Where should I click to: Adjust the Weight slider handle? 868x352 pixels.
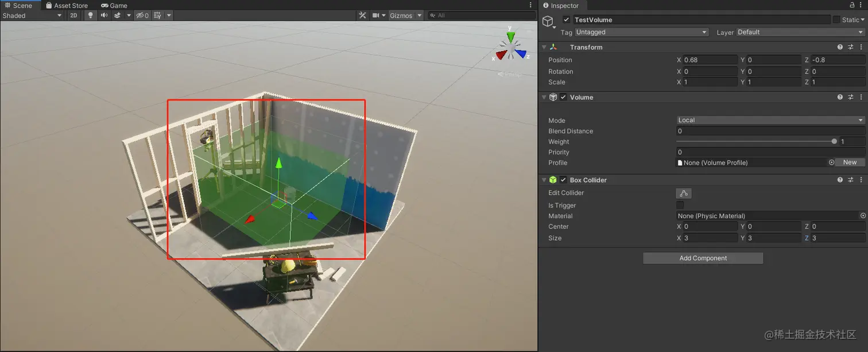coord(834,141)
